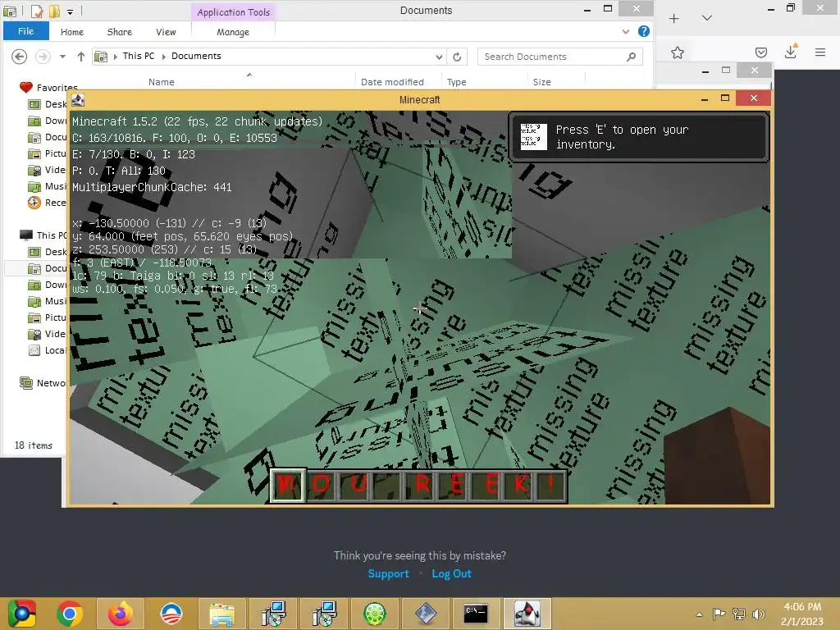Open the Manage tab under Application Tools
This screenshot has width=840, height=630.
point(233,32)
